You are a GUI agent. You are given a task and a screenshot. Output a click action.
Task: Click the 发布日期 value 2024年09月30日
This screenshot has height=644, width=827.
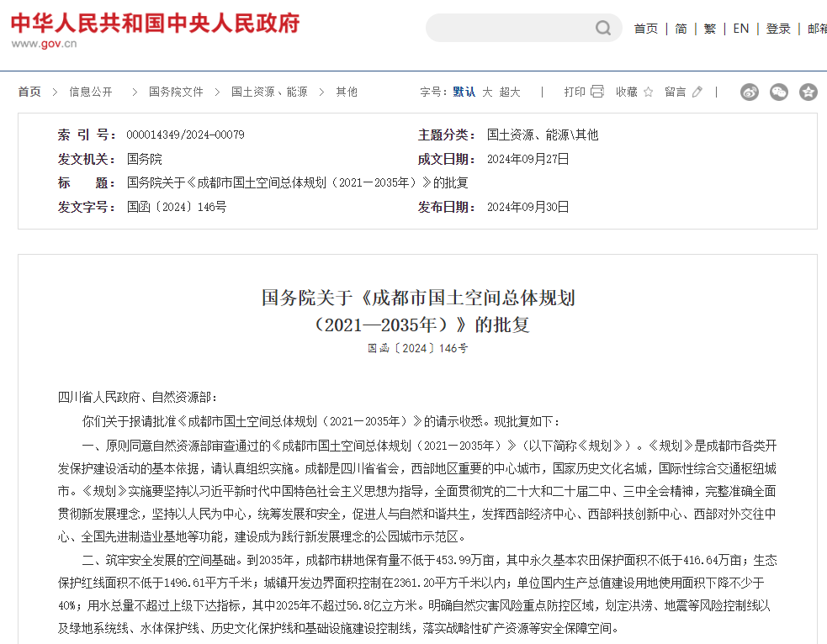coord(528,207)
